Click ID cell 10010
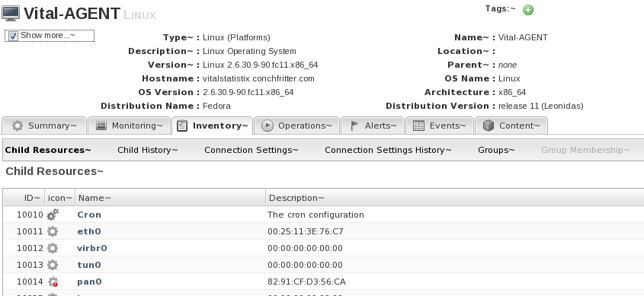The image size is (644, 296). [30, 215]
